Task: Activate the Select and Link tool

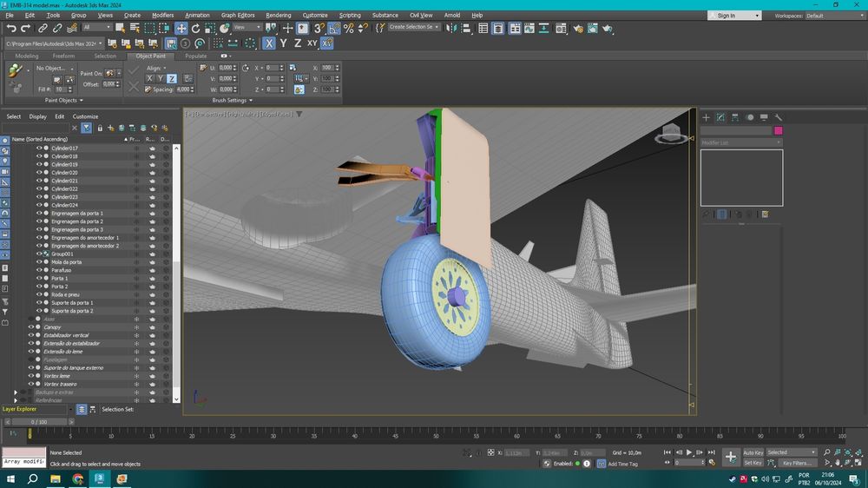Action: coord(43,28)
